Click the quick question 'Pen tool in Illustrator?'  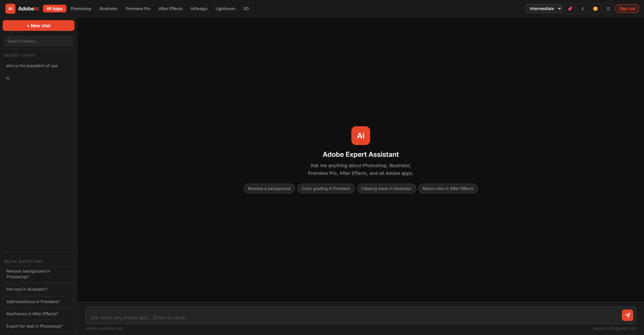pyautogui.click(x=38, y=289)
